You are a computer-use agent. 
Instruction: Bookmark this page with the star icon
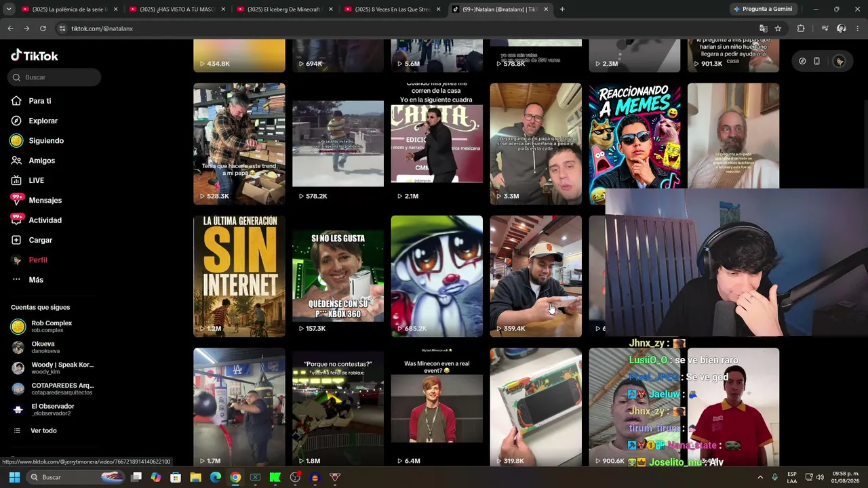click(778, 28)
